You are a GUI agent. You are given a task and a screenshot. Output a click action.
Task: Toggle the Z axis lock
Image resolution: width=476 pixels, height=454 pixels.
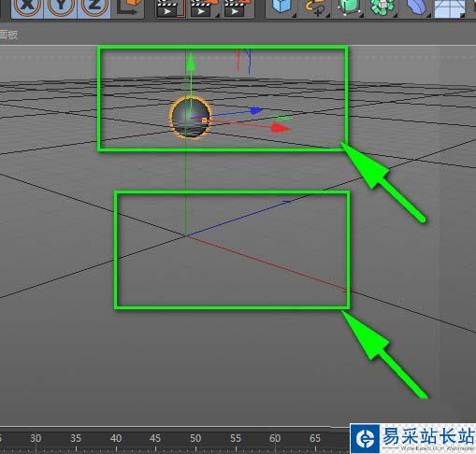(94, 7)
